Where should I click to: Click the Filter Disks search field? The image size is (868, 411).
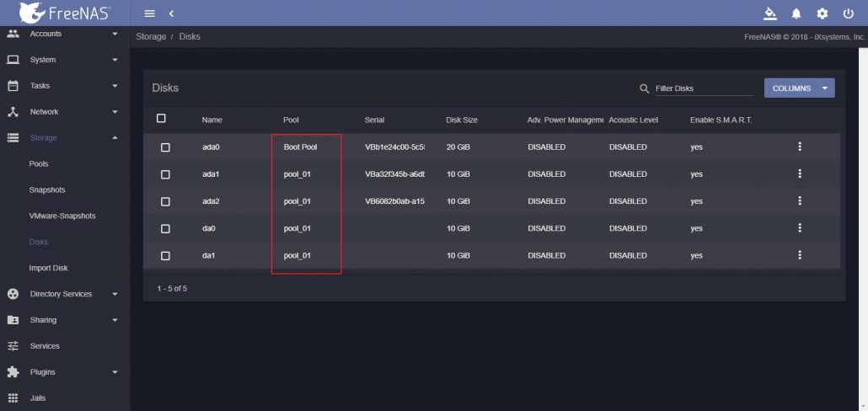coord(703,88)
